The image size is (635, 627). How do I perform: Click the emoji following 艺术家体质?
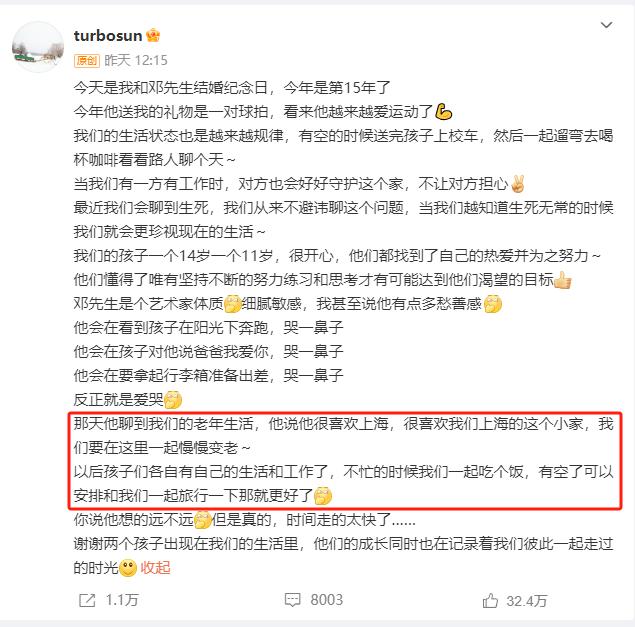pos(233,304)
